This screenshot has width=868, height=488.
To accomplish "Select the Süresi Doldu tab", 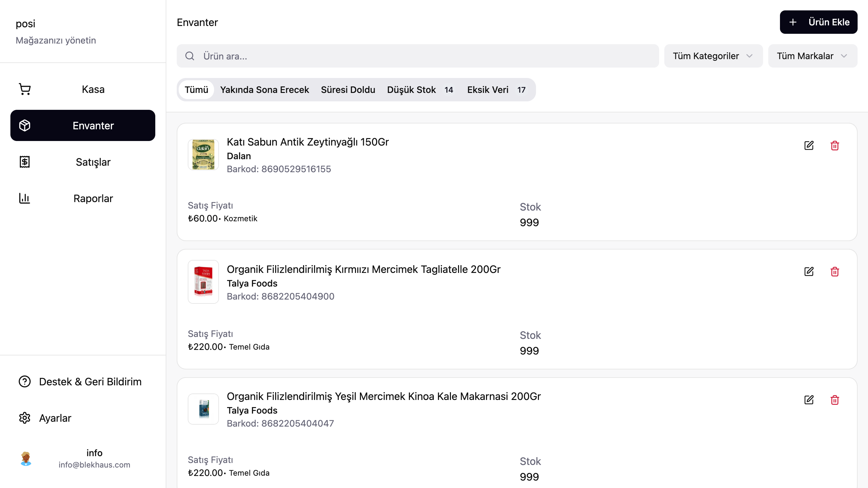I will [x=348, y=90].
